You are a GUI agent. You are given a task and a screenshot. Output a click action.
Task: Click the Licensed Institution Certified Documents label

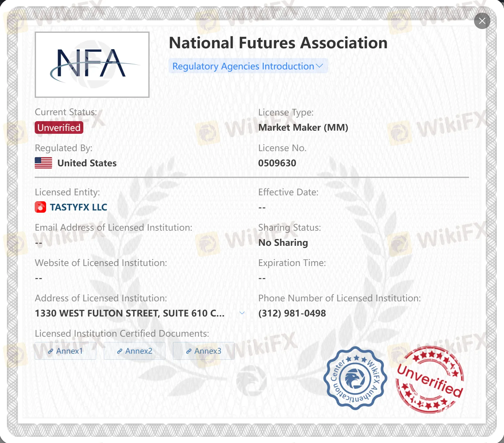[x=122, y=333]
